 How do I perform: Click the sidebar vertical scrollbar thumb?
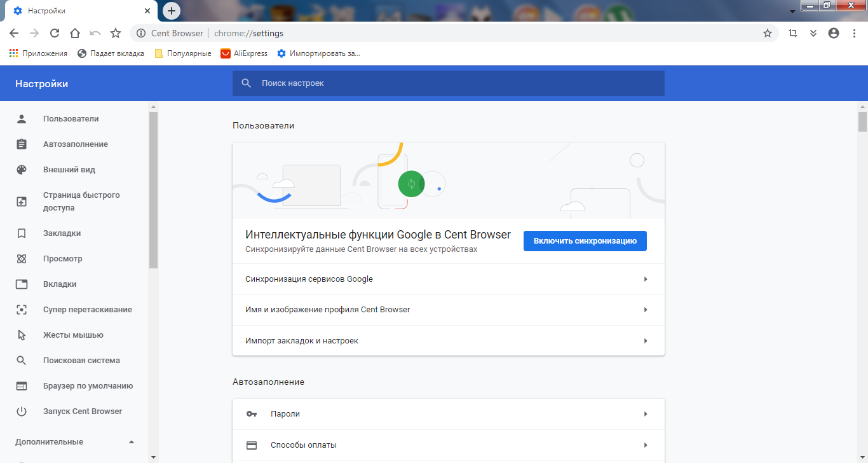153,191
